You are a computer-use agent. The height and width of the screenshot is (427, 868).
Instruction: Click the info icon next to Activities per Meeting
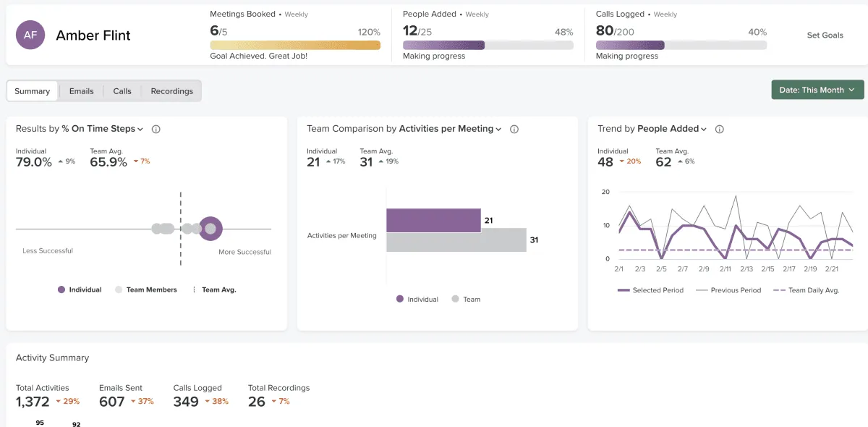514,128
